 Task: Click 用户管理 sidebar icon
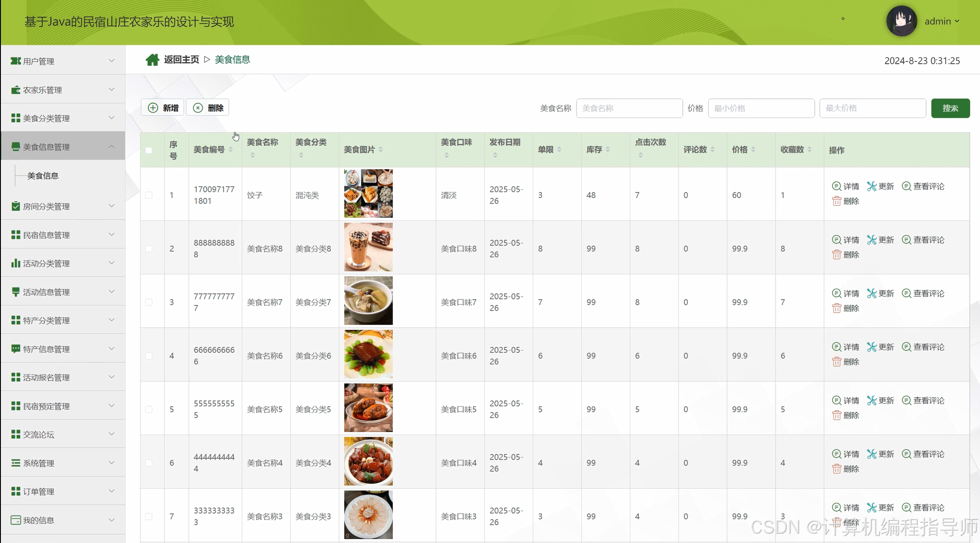click(16, 61)
